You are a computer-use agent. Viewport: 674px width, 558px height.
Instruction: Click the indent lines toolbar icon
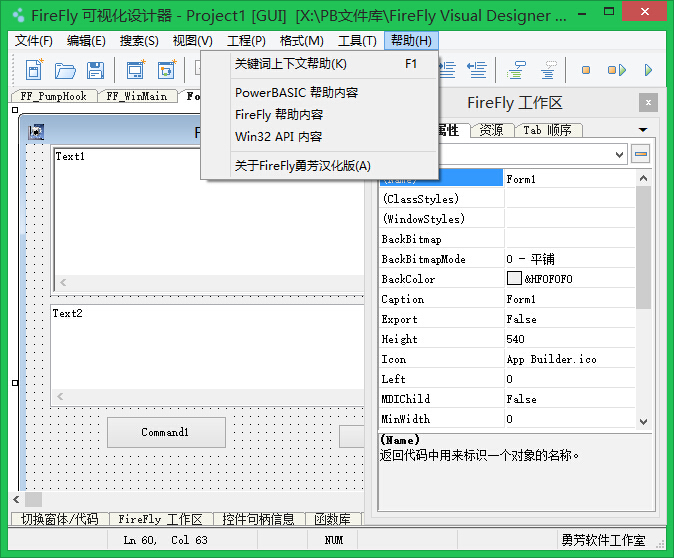(x=447, y=70)
